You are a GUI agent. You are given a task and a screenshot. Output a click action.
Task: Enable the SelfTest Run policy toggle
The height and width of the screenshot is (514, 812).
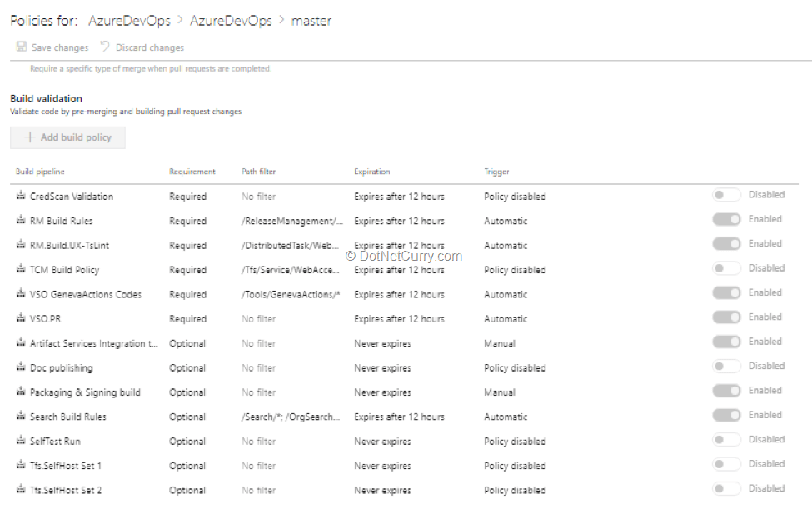coord(726,439)
